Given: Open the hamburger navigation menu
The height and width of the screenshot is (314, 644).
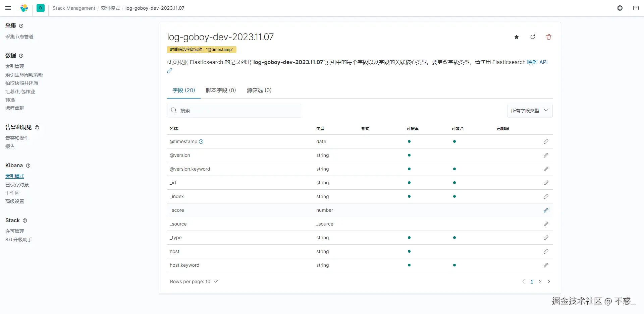Looking at the screenshot, I should pos(8,8).
